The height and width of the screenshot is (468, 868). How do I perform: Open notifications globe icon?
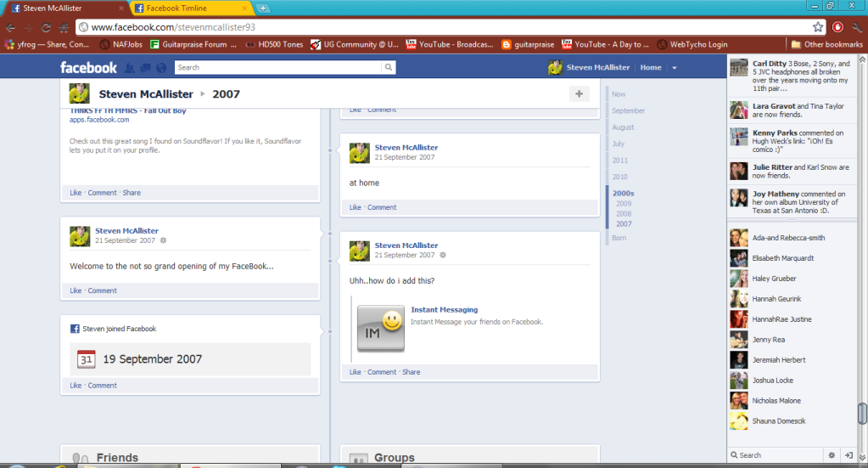pyautogui.click(x=161, y=68)
